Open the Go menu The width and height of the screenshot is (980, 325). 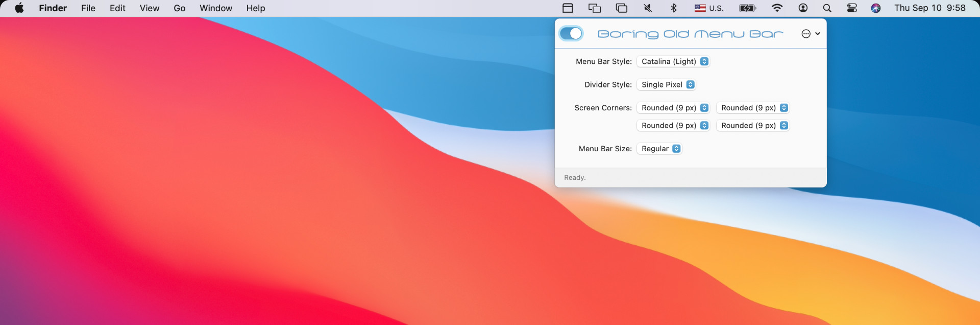(180, 8)
